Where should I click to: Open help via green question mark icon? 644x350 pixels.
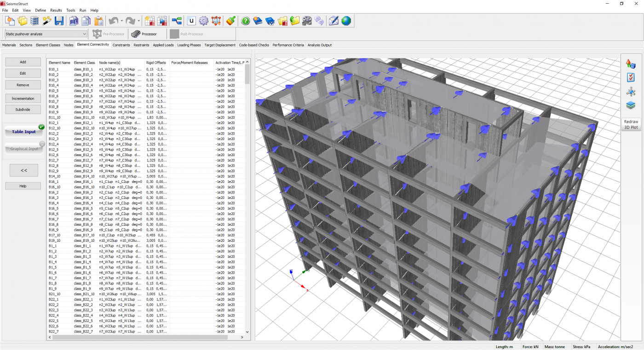(x=246, y=21)
